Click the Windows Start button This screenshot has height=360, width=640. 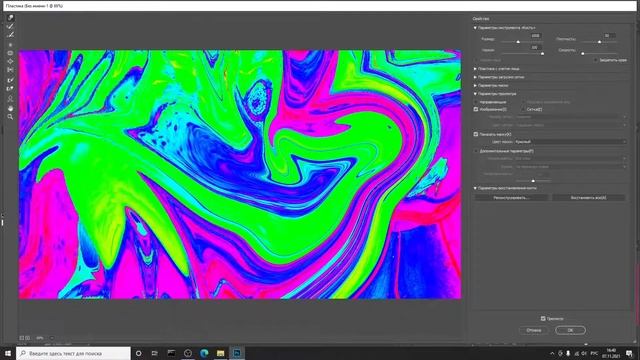point(8,353)
